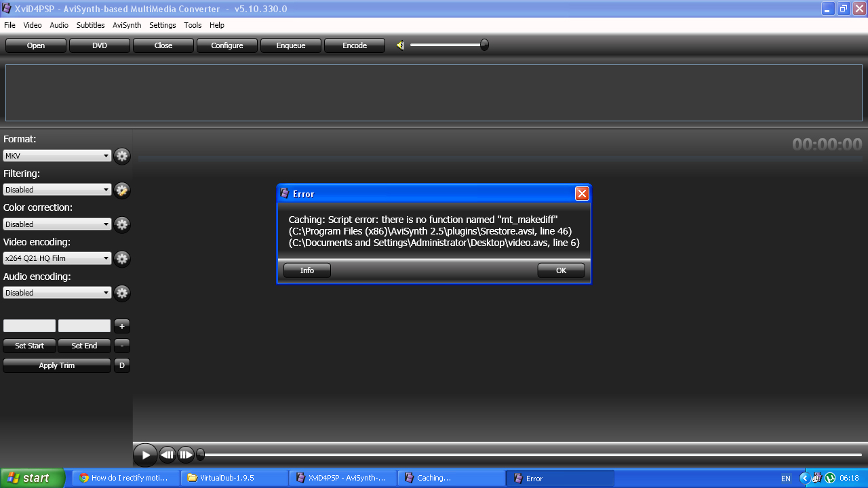This screenshot has height=488, width=868.
Task: Switch to VirtualDub-1.9.5 taskbar folder
Action: [235, 478]
